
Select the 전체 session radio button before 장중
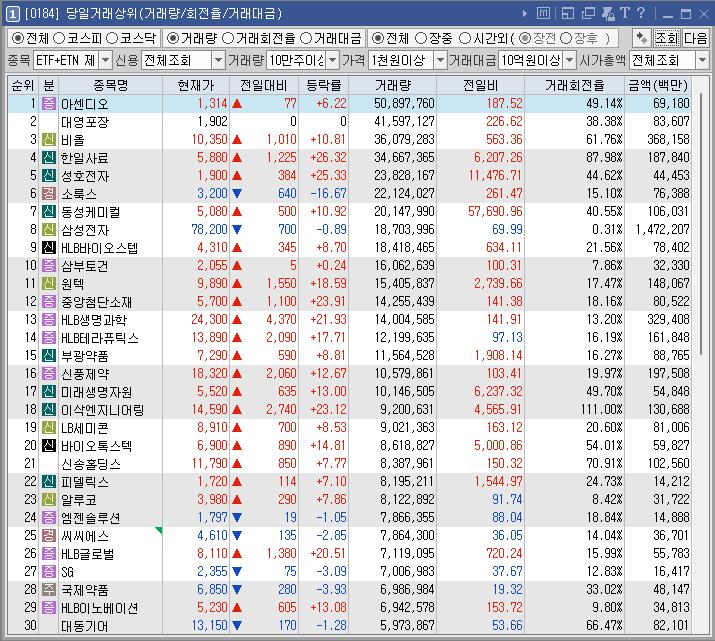coord(378,38)
